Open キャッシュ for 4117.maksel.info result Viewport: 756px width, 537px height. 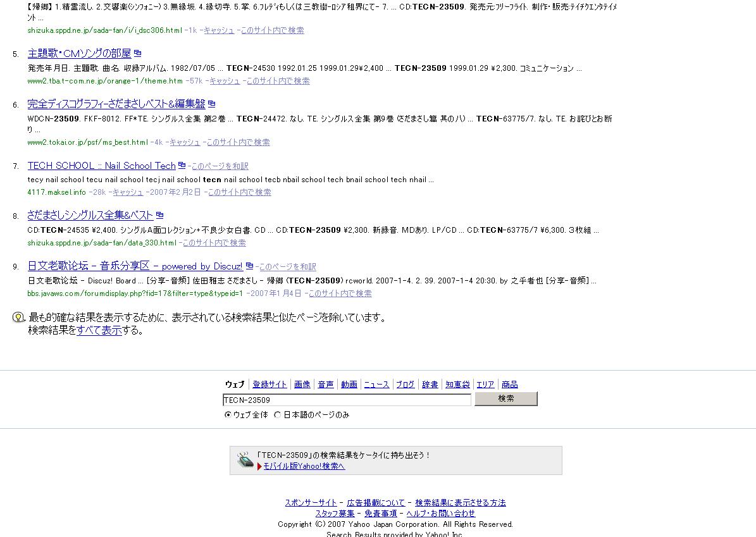(128, 192)
